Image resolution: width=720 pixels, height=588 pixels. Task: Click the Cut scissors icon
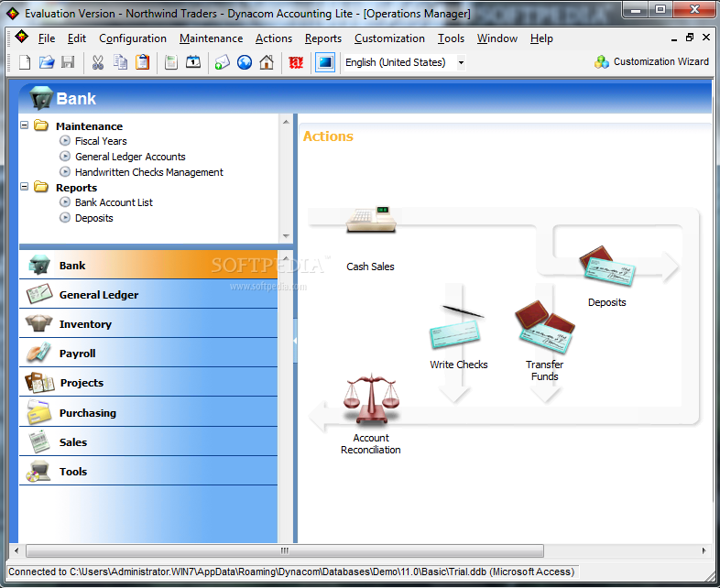pyautogui.click(x=97, y=62)
